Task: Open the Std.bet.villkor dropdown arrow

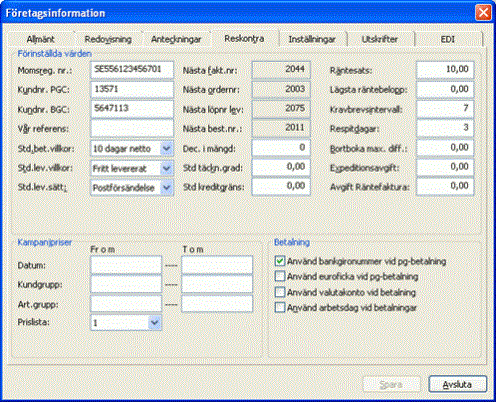Action: click(166, 149)
